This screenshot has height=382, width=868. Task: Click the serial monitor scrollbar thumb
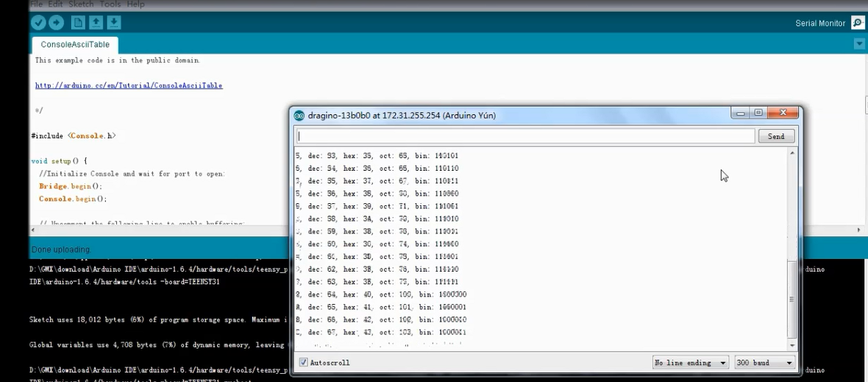[792, 299]
